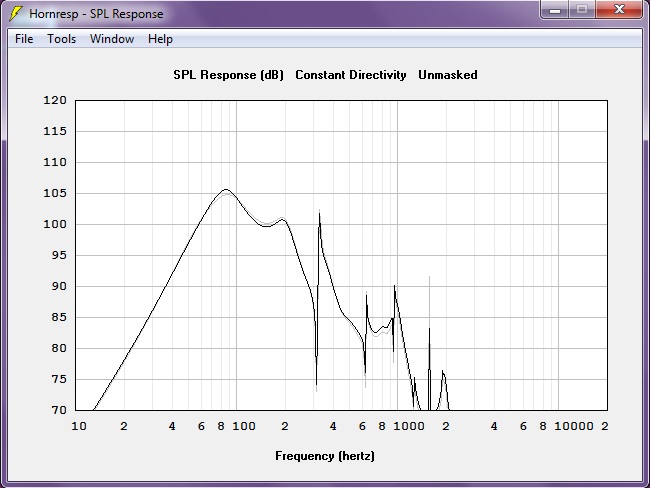Click the 10000 label on the frequency axis
Screen dimensions: 650x488
(x=574, y=426)
